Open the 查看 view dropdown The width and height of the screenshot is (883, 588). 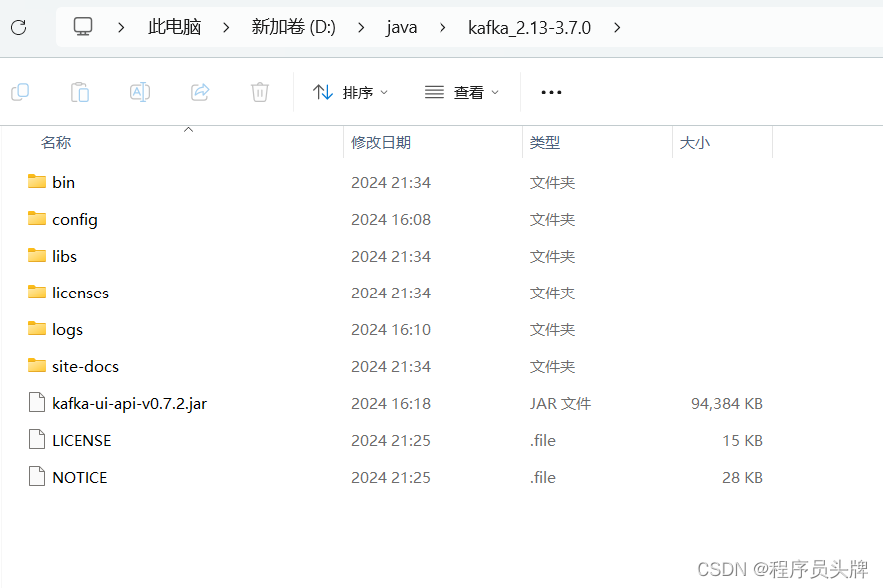coord(459,91)
